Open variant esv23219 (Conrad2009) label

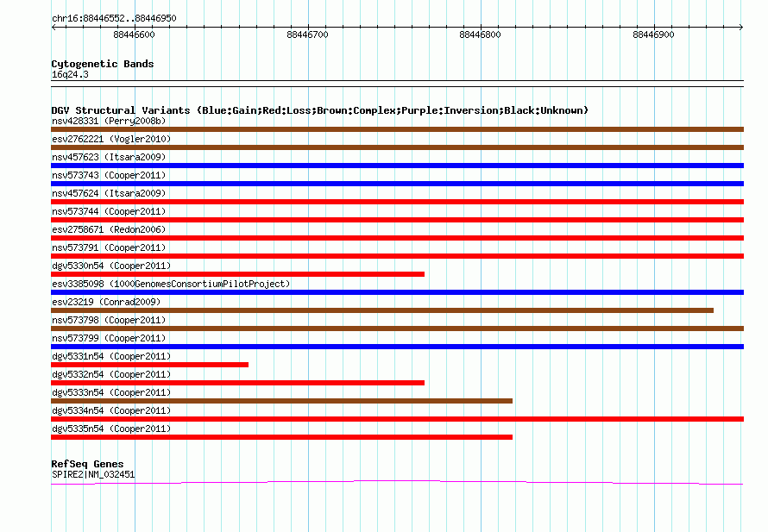tap(106, 302)
